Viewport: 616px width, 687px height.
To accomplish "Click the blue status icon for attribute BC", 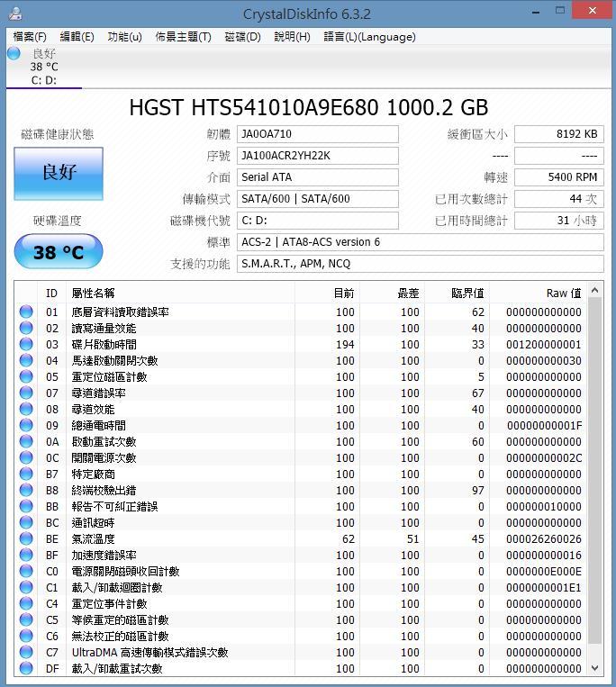I will [26, 522].
